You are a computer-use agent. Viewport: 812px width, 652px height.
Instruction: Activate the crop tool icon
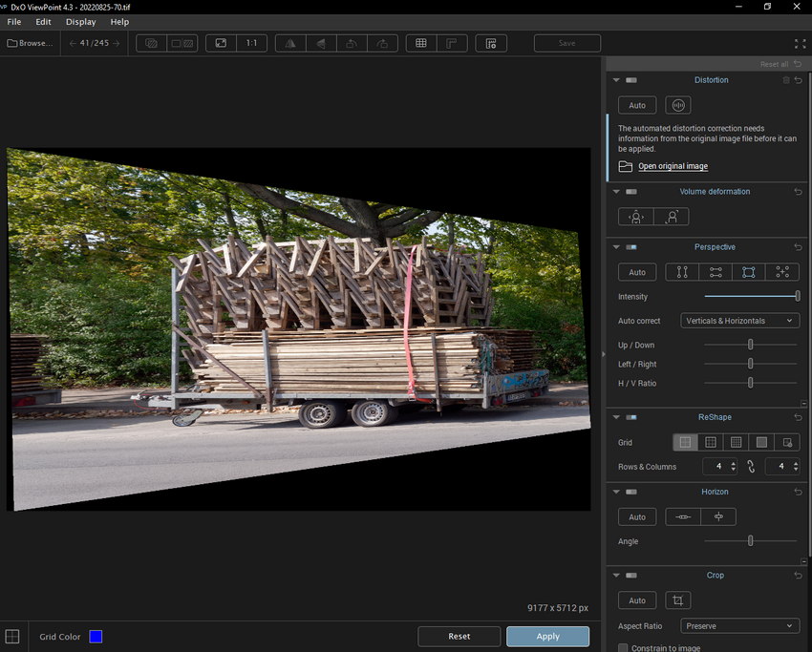point(678,600)
